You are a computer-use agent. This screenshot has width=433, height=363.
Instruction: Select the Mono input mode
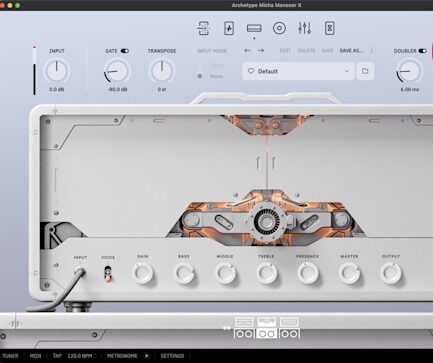(216, 76)
